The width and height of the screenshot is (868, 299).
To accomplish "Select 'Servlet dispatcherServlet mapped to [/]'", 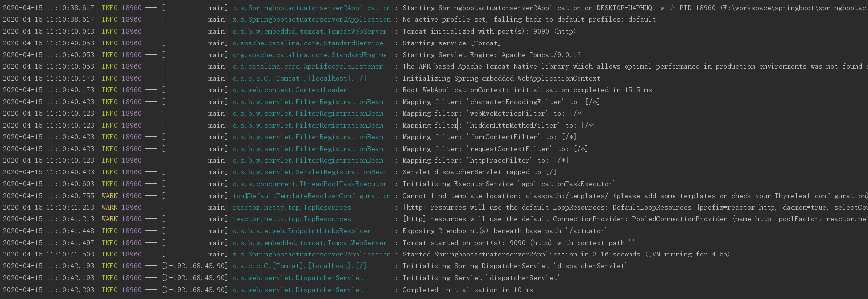I will (x=480, y=172).
